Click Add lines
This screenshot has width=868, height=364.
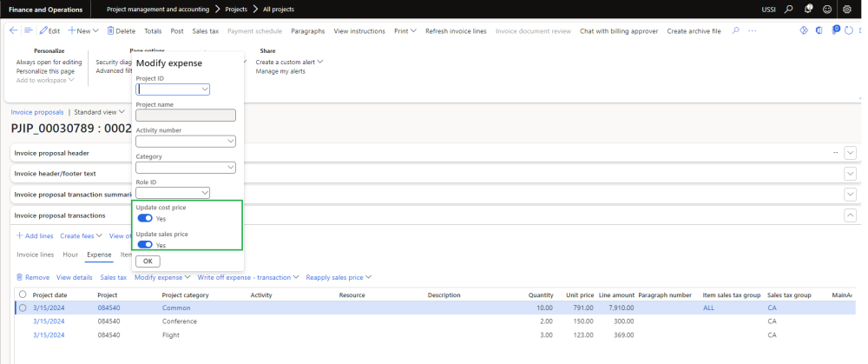pyautogui.click(x=35, y=236)
